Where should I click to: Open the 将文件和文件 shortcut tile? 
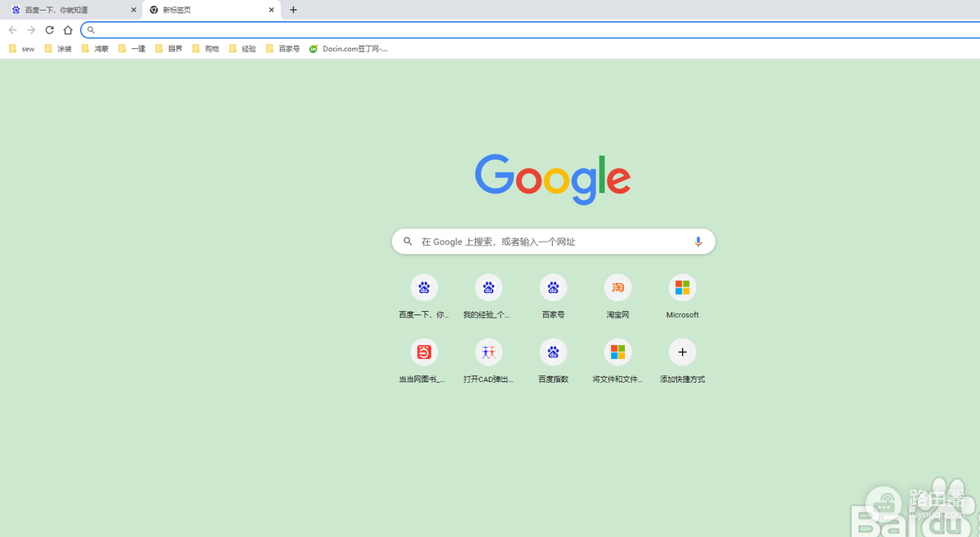pyautogui.click(x=617, y=361)
